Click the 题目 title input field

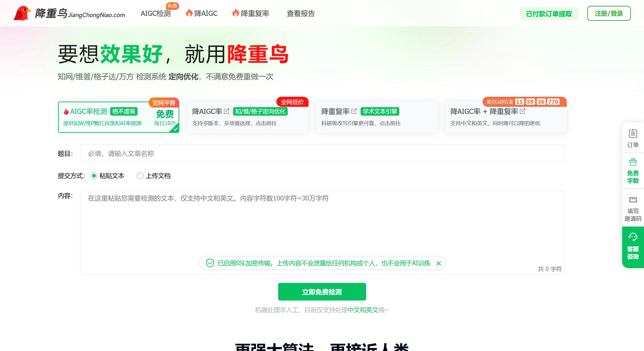(322, 153)
